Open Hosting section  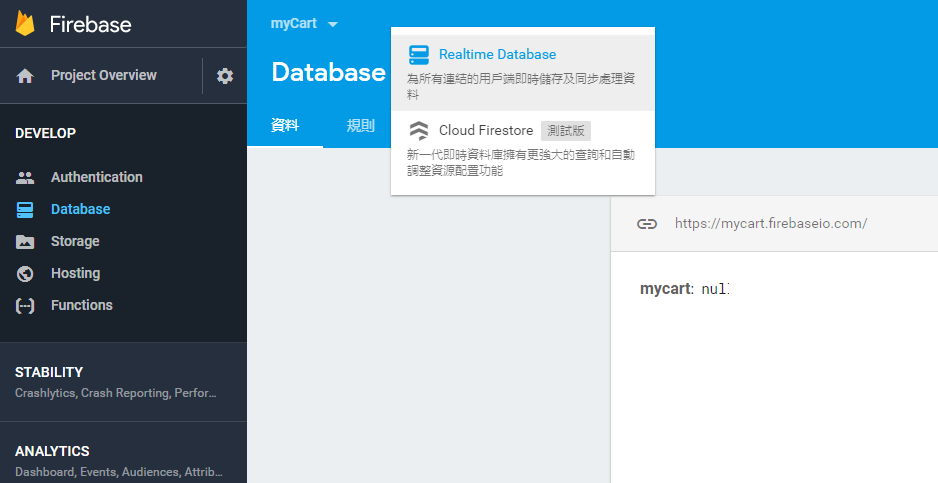pos(75,273)
